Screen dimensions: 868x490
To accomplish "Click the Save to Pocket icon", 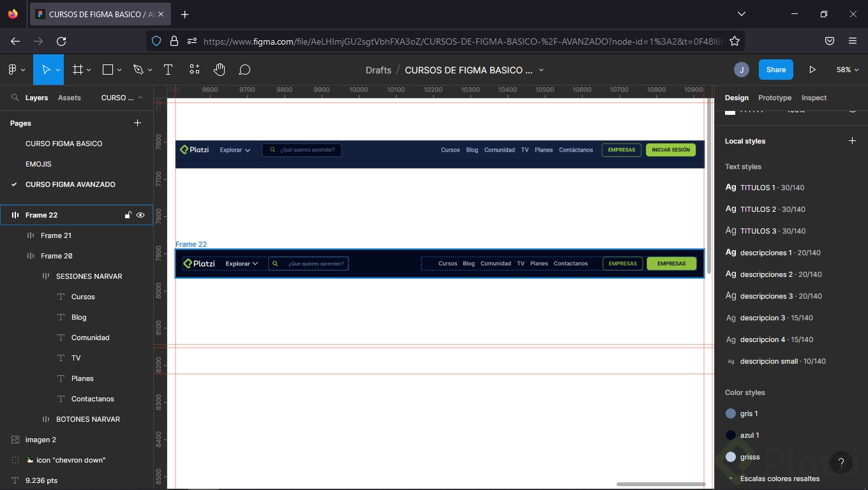I will tap(830, 41).
